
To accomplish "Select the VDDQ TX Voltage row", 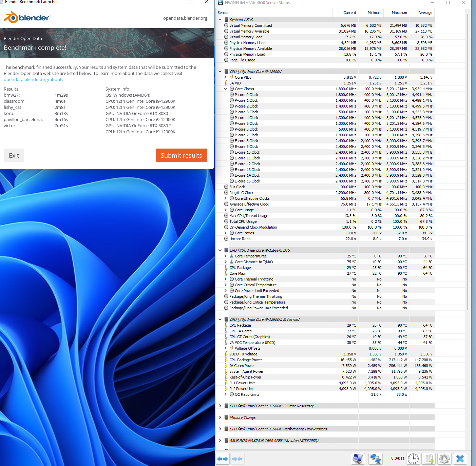I will pyautogui.click(x=325, y=354).
